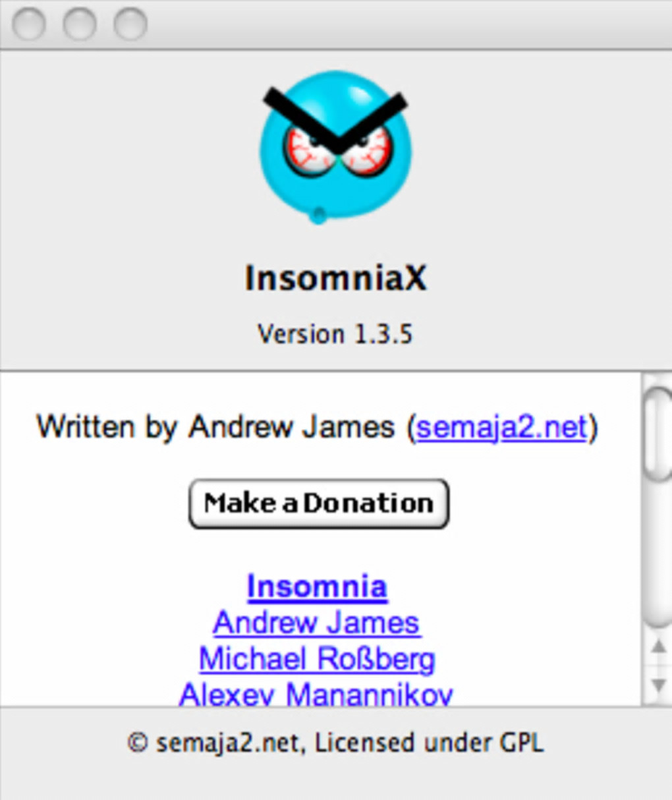Click the Written by Andrew James text
The height and width of the screenshot is (800, 672).
pos(215,427)
